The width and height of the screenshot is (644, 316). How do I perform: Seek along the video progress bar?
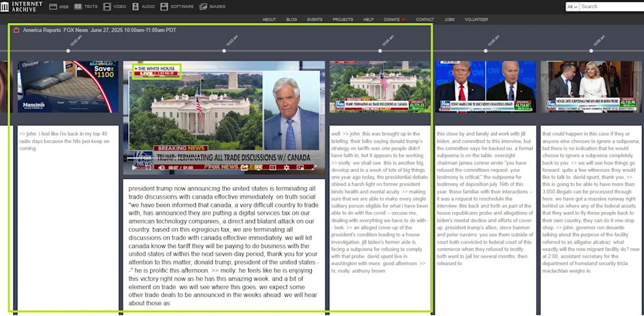click(224, 158)
